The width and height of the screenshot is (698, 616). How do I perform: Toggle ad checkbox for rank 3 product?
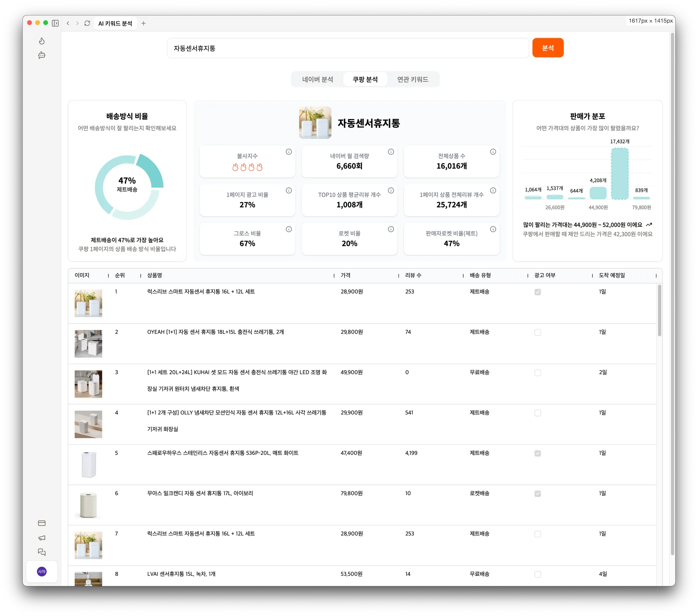[537, 373]
